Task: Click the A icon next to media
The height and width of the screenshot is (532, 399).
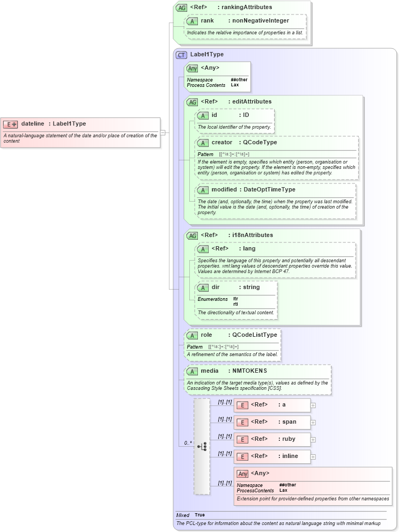Action: click(193, 372)
